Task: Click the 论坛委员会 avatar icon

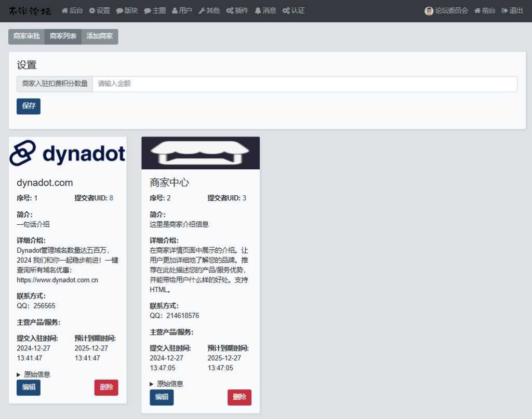Action: tap(429, 10)
